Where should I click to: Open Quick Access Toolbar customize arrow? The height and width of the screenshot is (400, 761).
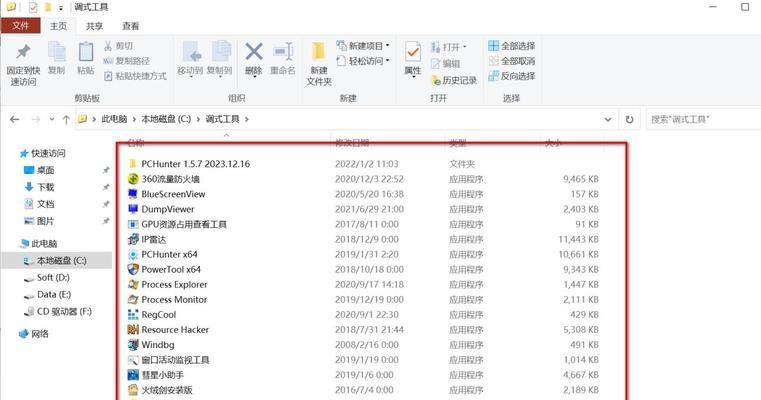click(x=61, y=8)
